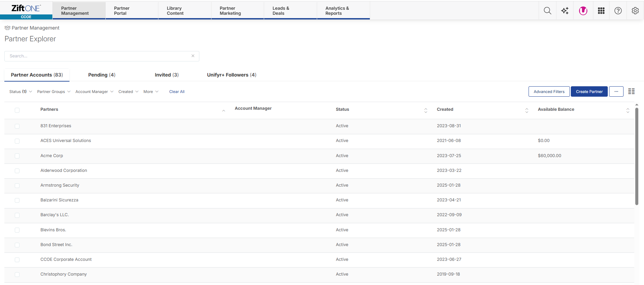
Task: Expand the Created filter dropdown
Action: [x=128, y=92]
